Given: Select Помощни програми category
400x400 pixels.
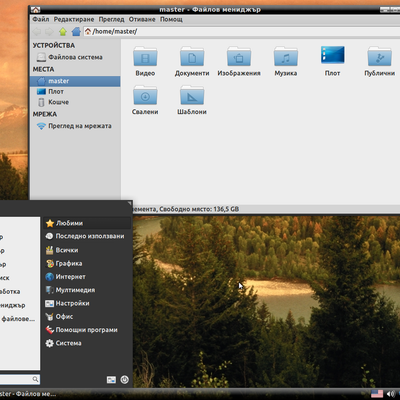Looking at the screenshot, I should tap(87, 330).
